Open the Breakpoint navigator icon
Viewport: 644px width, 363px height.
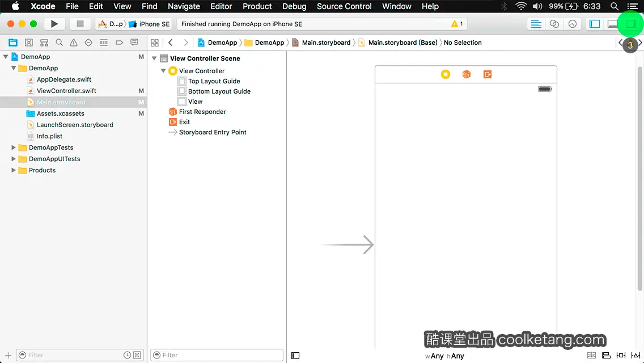tap(119, 43)
